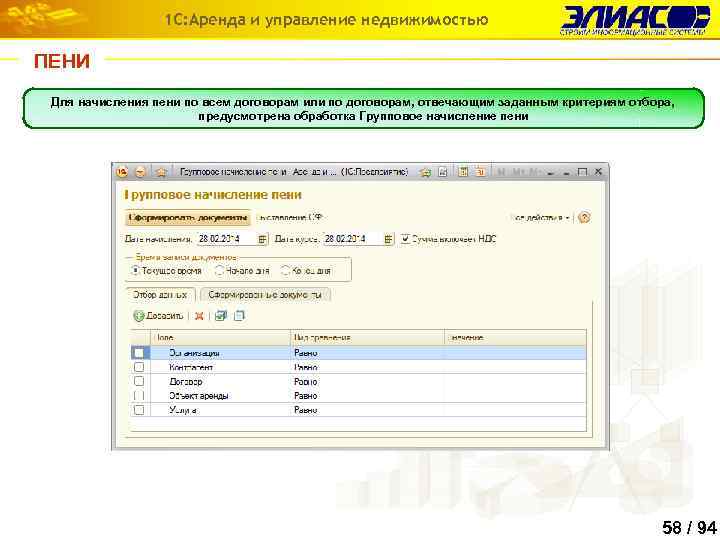Viewport: 720px width, 540px height.
Task: Click the green Добавить plus icon
Action: click(x=139, y=316)
